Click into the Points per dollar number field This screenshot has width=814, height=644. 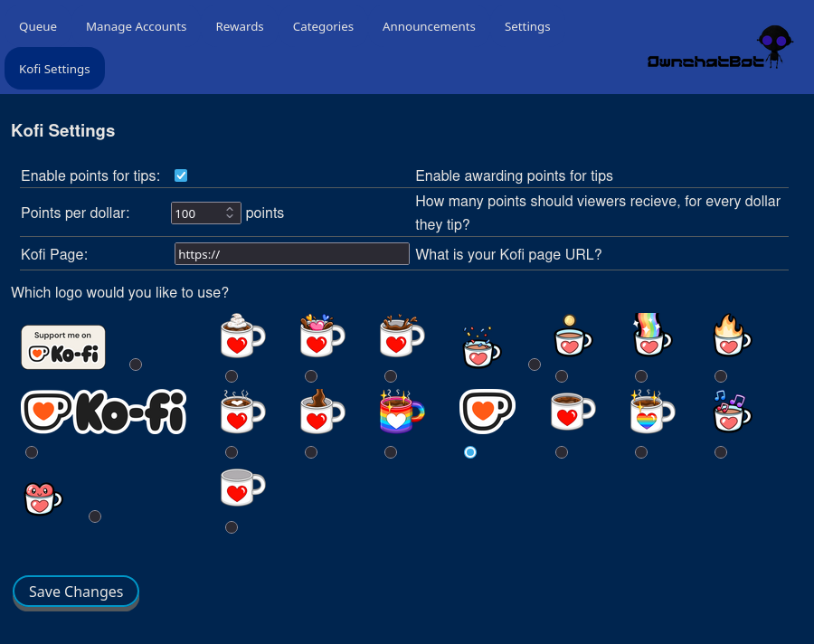coord(196,213)
